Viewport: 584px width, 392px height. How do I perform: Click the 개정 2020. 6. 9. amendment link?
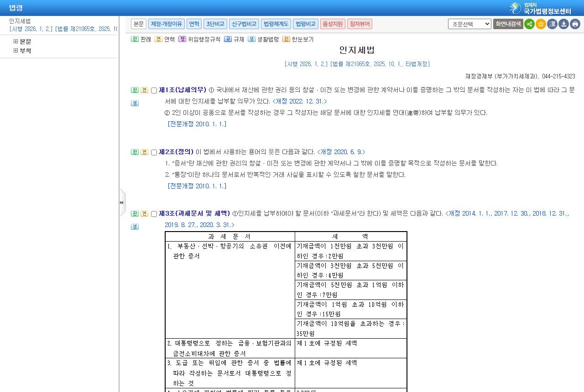click(x=341, y=152)
